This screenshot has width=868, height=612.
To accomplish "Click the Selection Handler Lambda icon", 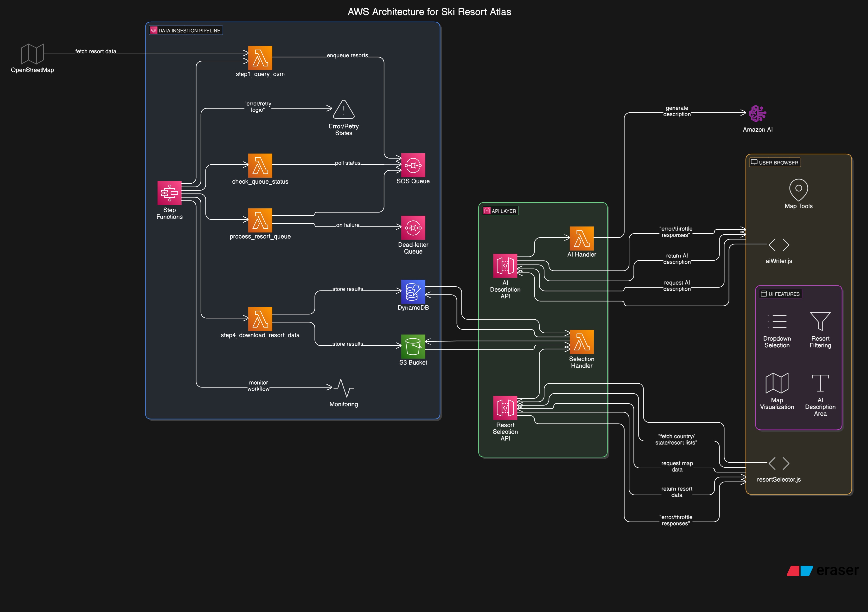I will click(x=581, y=341).
